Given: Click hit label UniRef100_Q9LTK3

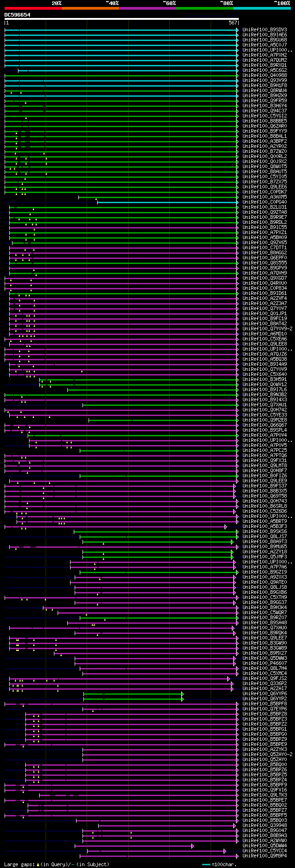Looking at the screenshot, I should (265, 795).
